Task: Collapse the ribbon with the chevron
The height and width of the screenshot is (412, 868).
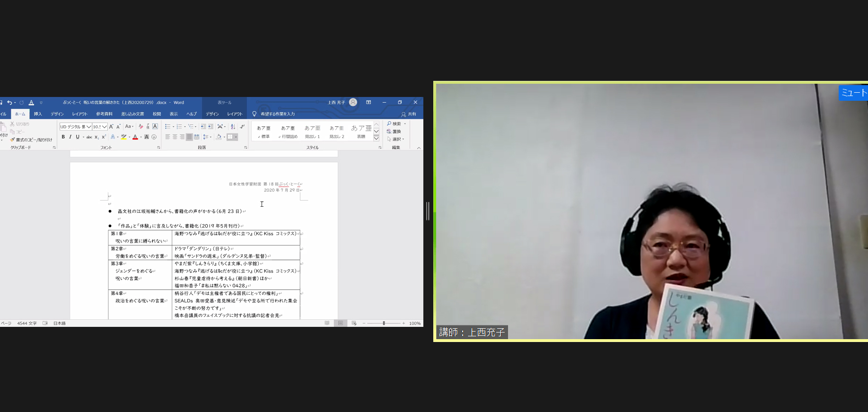Action: pos(419,148)
